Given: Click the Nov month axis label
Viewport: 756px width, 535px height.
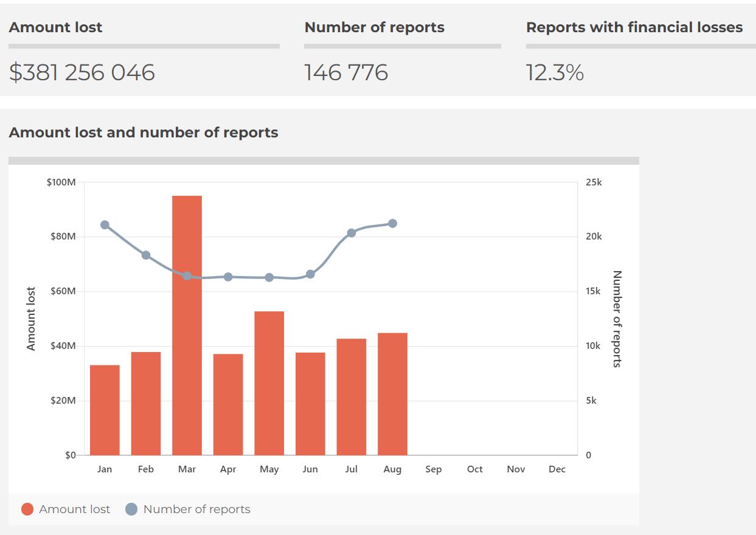Looking at the screenshot, I should 516,469.
